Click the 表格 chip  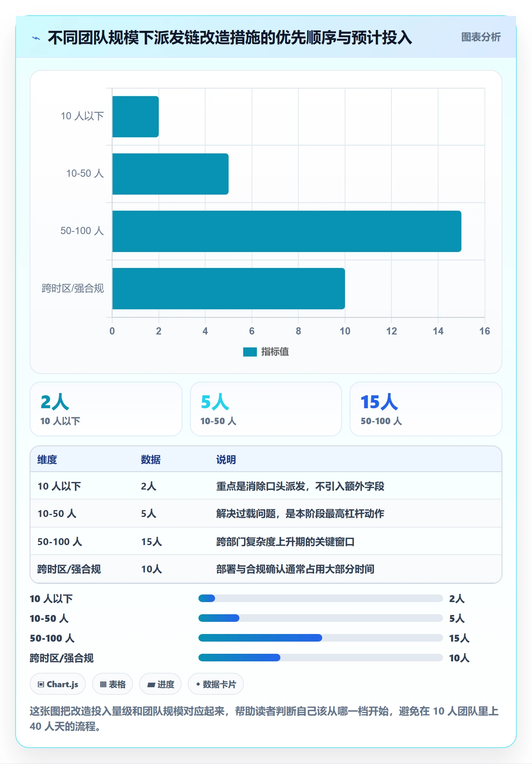pos(112,684)
